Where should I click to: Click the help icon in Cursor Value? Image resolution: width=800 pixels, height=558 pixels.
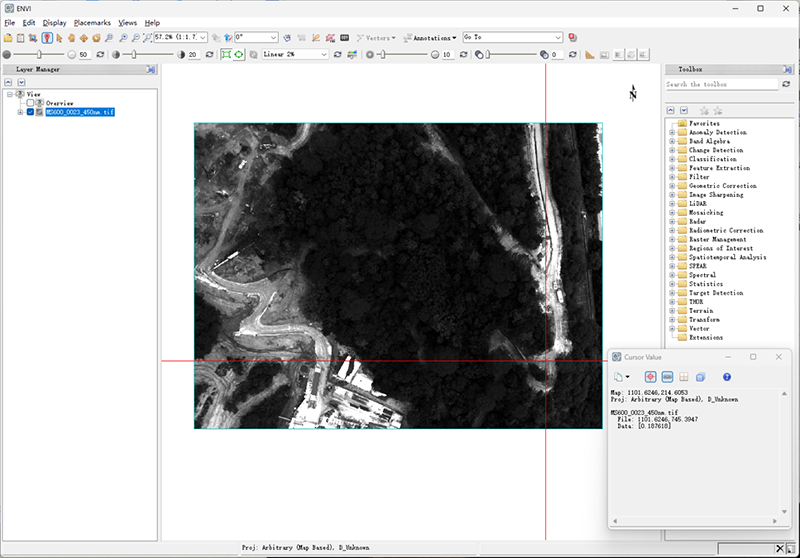(x=727, y=377)
